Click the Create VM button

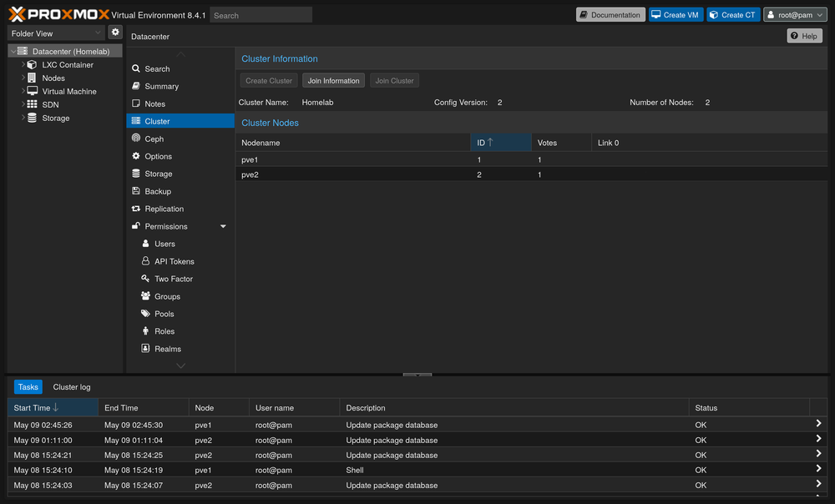676,15
